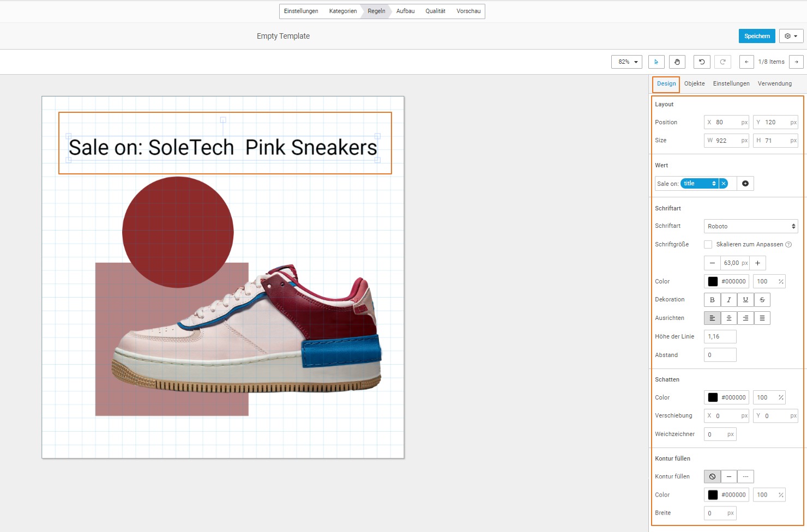The image size is (807, 532).
Task: Edit the Y position field
Action: tap(775, 122)
